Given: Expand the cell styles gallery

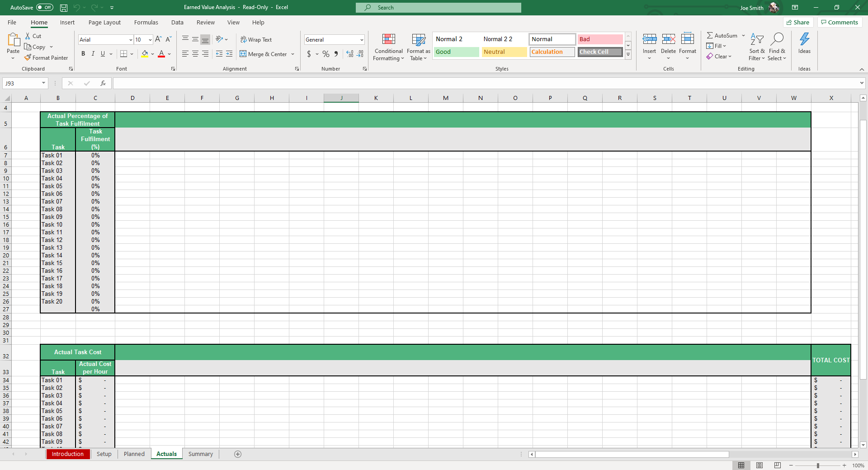Looking at the screenshot, I should pos(628,54).
